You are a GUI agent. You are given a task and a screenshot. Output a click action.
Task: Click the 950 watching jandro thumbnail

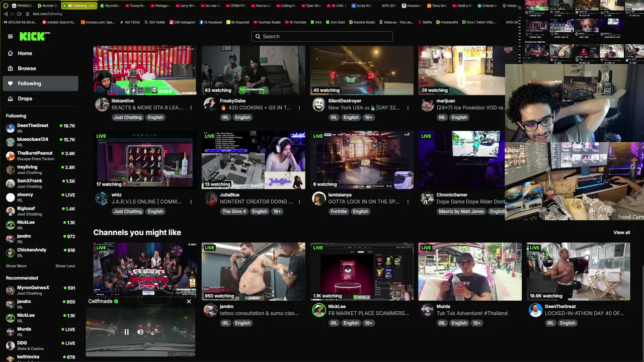(253, 271)
